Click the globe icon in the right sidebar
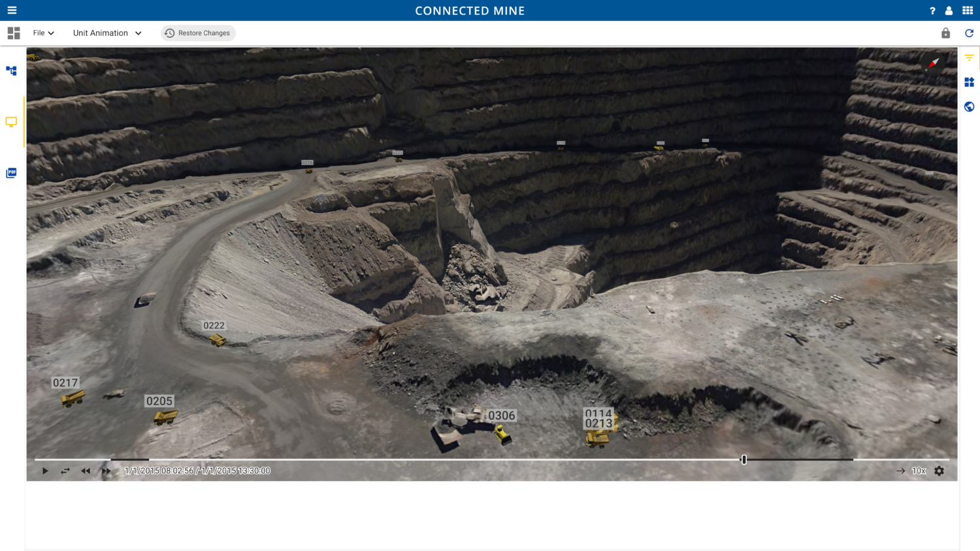Image resolution: width=980 pixels, height=551 pixels. click(969, 106)
